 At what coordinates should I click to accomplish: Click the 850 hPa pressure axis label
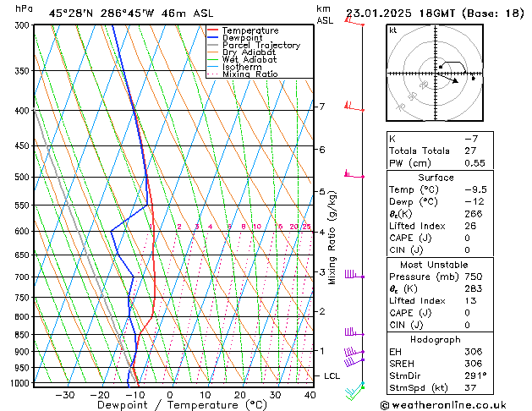click(22, 335)
